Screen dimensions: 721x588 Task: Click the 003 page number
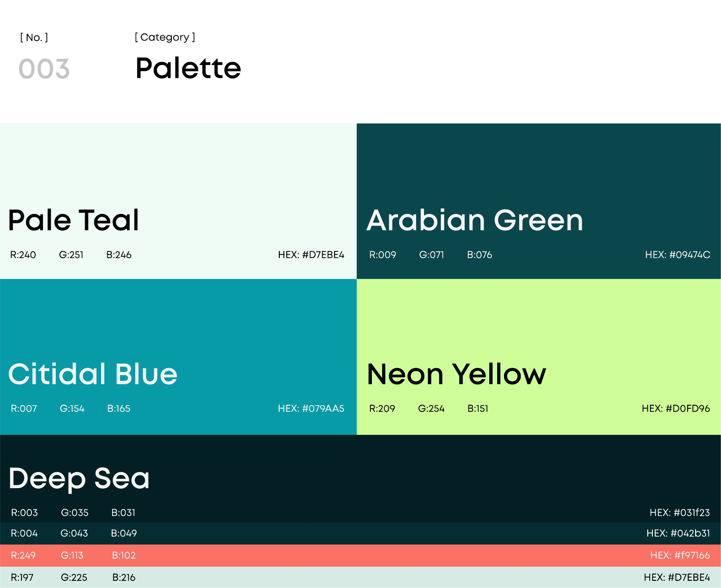(44, 69)
